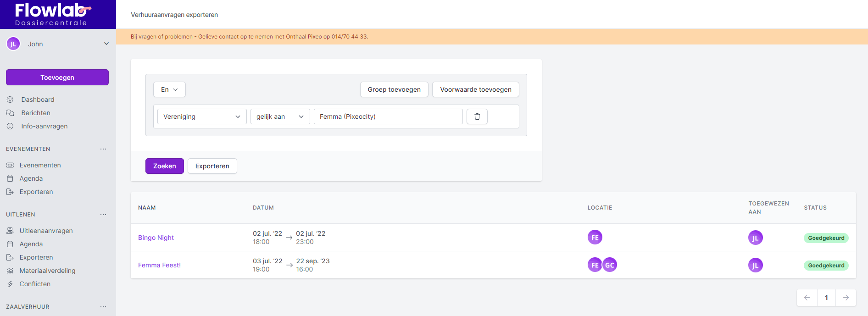Open Dashboard in the sidebar
868x316 pixels.
pos(38,100)
